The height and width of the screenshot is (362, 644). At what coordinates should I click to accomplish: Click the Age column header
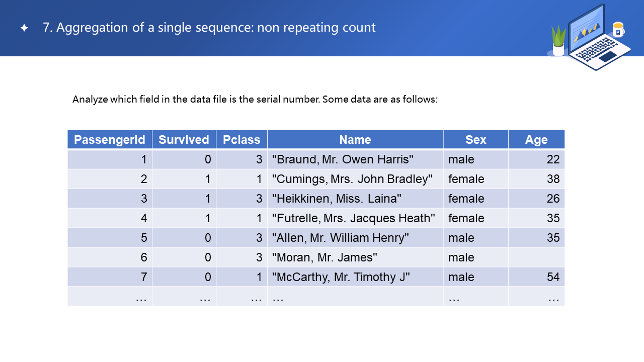[536, 140]
